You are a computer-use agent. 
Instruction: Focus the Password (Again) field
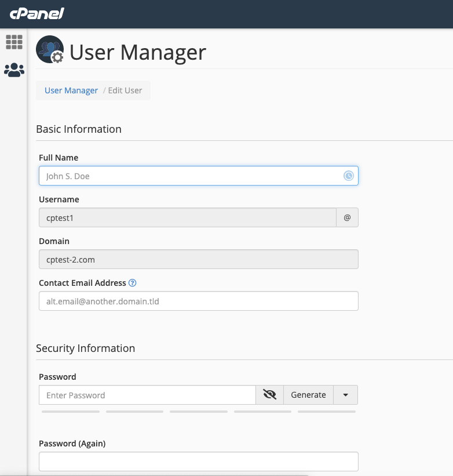pyautogui.click(x=199, y=462)
